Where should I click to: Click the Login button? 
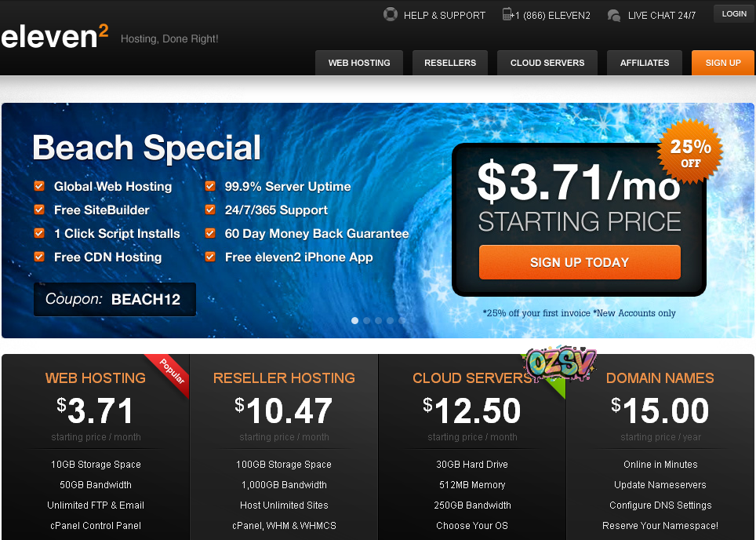click(734, 13)
